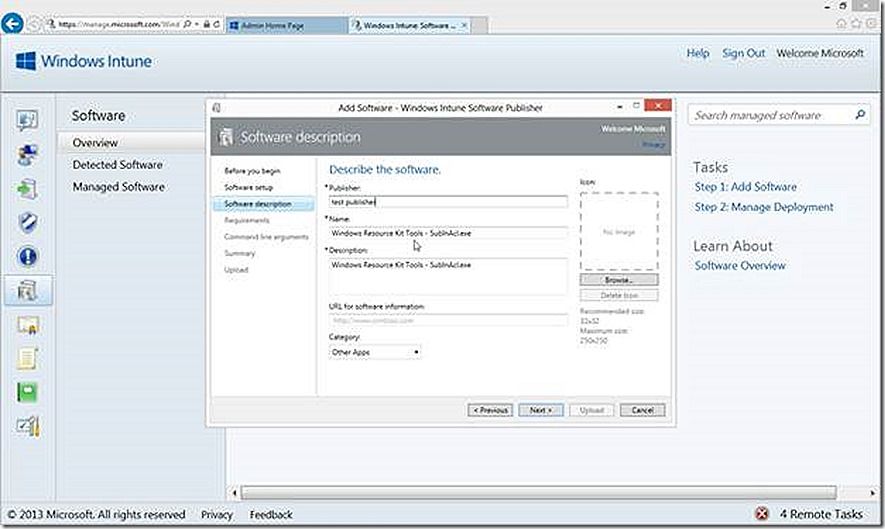Screen dimensions: 885x529
Task: Click the browser back arrow button
Action: pos(12,24)
